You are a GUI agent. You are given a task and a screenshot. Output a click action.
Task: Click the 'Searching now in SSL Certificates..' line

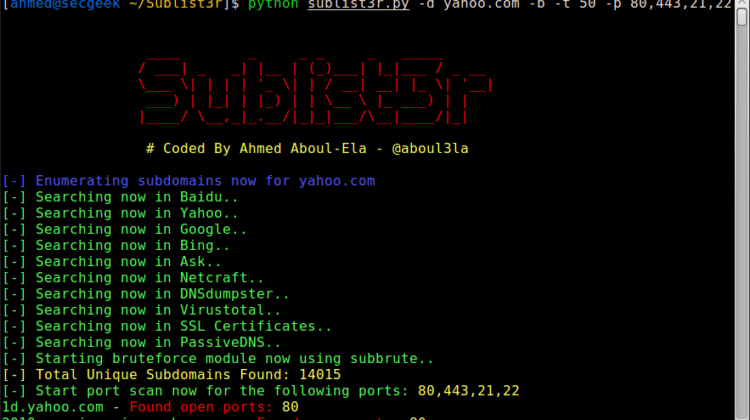[167, 326]
